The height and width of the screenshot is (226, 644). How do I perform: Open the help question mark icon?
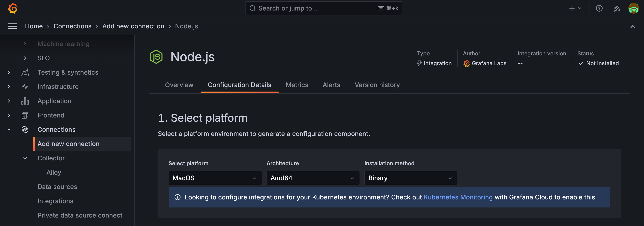[x=599, y=8]
